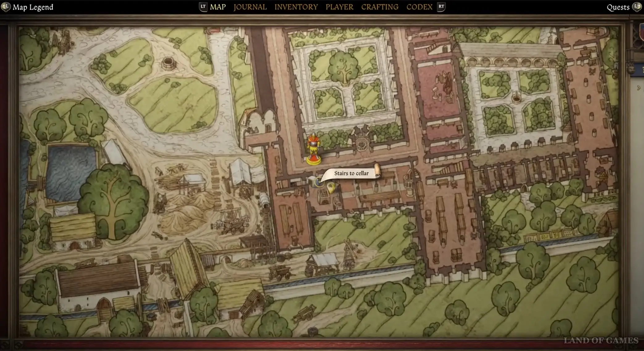
Task: Open the Crafting tab
Action: (380, 7)
